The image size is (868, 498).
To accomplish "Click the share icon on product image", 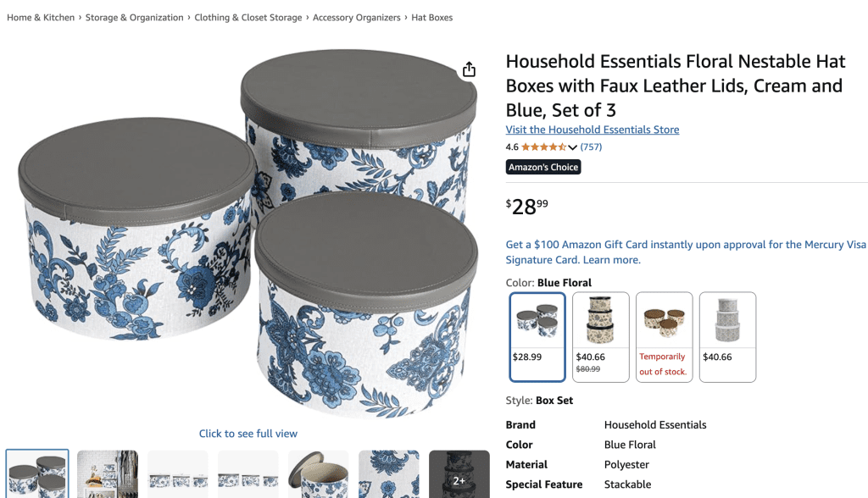I will 469,69.
